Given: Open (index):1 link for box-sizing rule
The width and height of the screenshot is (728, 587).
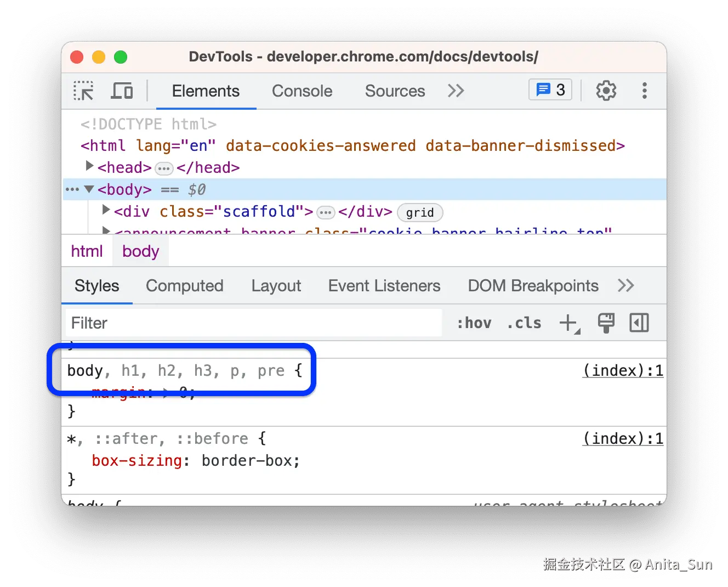Looking at the screenshot, I should [x=623, y=439].
